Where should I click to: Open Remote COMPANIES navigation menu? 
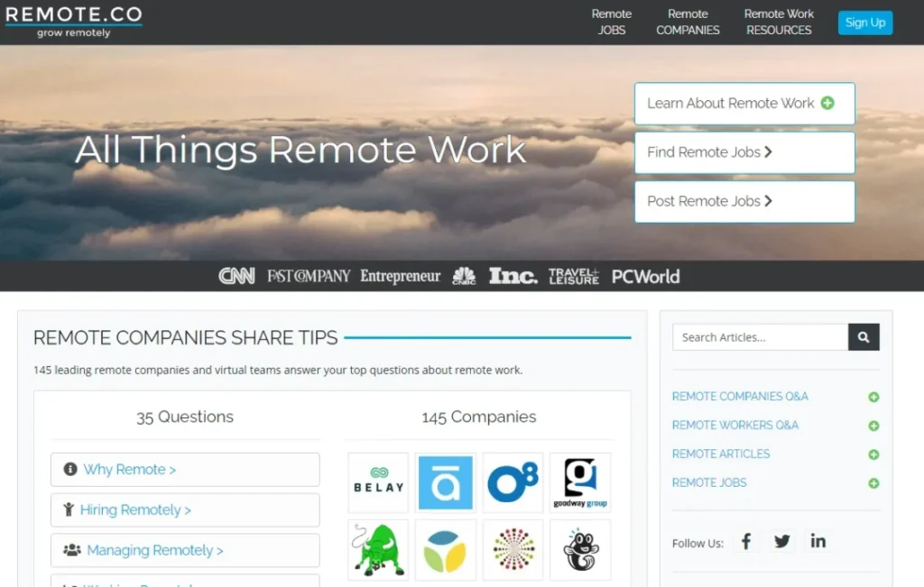(x=688, y=22)
